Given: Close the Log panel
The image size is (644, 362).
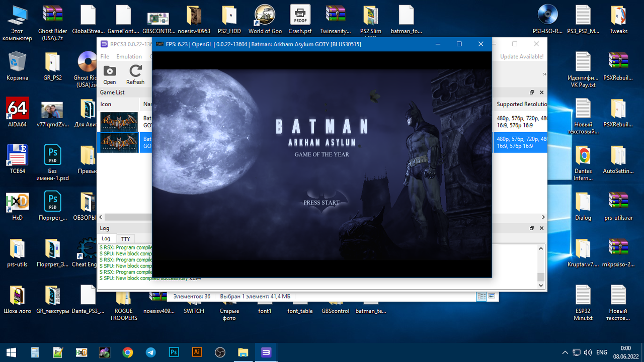Looking at the screenshot, I should [x=541, y=228].
